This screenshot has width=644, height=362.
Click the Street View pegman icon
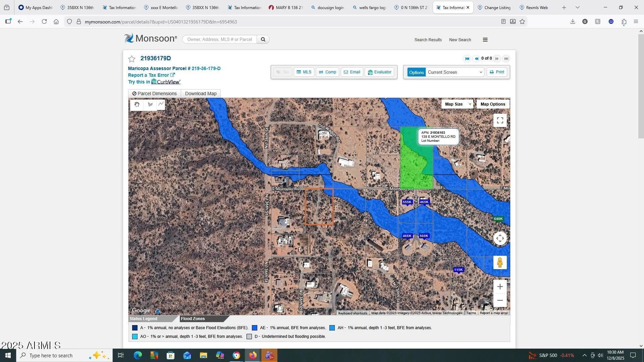tap(500, 262)
